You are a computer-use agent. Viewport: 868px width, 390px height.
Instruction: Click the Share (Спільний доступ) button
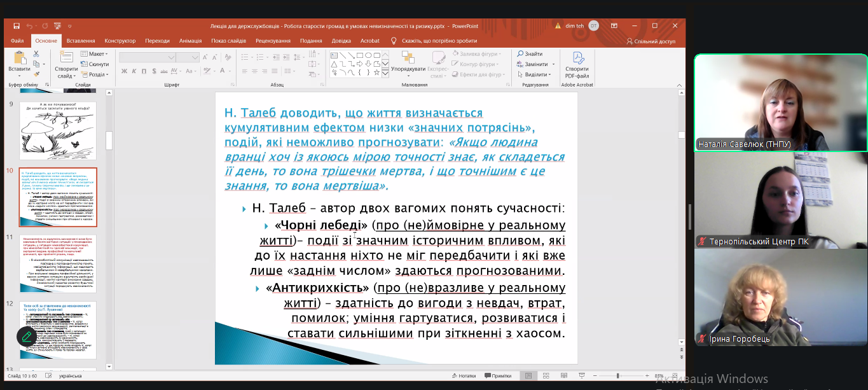coord(651,41)
